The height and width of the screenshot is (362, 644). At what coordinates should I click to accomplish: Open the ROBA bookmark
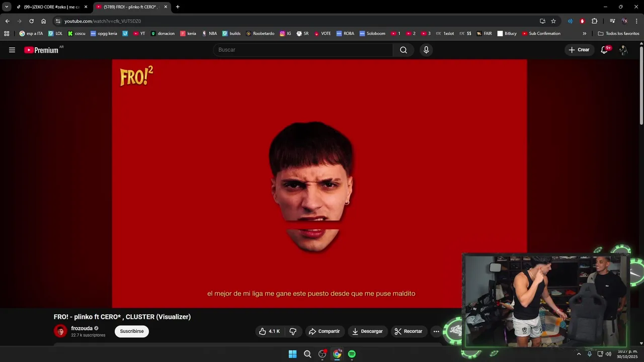pyautogui.click(x=345, y=34)
